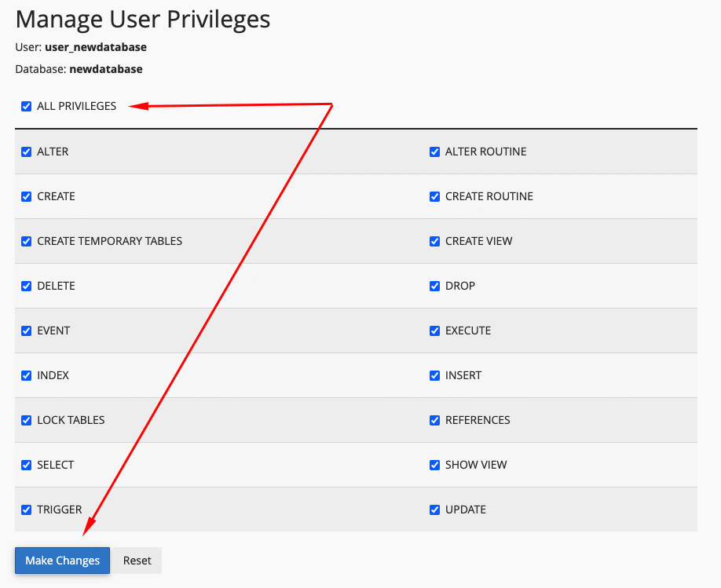
Task: Disable the LOCK TABLES checkbox
Action: [27, 420]
